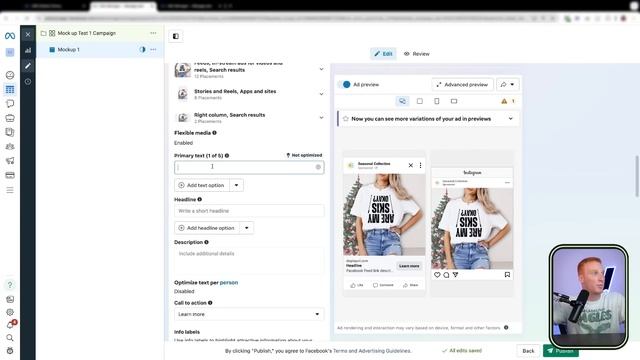Click bookmark icon in Instagram preview

[507, 275]
